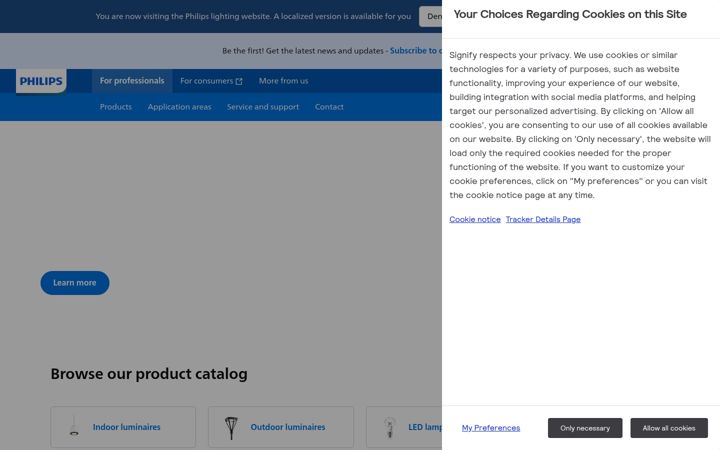The image size is (720, 450).
Task: Click the Signify respects your privacy paragraph
Action: click(x=580, y=125)
